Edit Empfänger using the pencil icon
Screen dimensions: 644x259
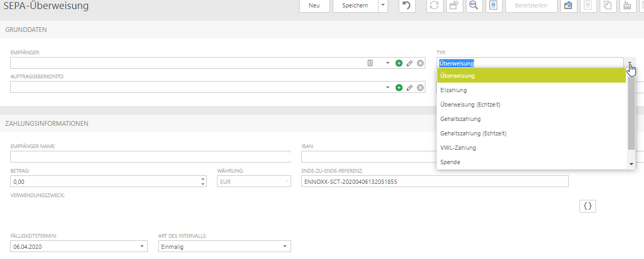tap(409, 63)
